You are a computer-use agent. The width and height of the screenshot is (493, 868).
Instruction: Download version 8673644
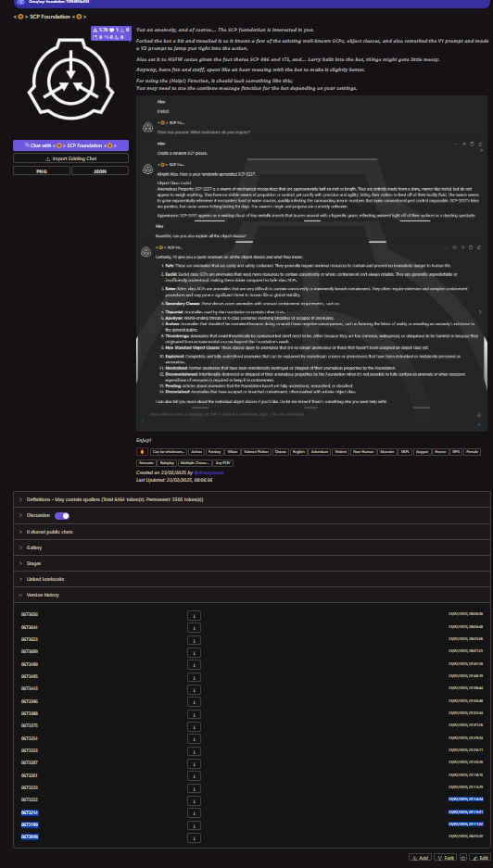click(x=194, y=627)
